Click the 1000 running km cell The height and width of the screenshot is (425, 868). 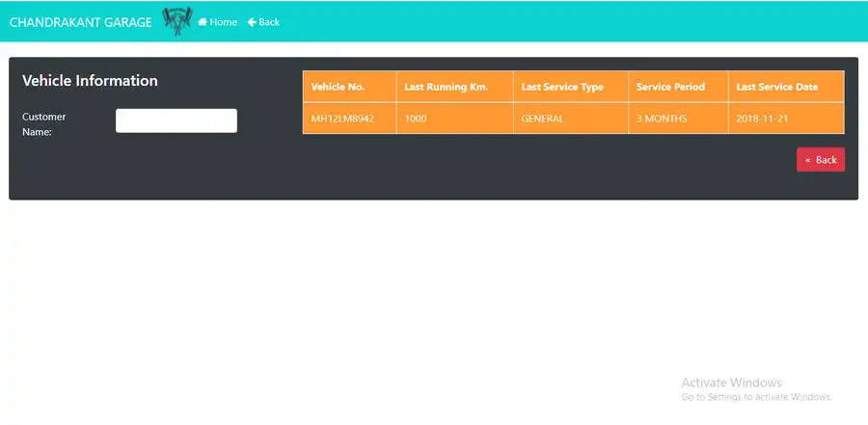click(416, 119)
